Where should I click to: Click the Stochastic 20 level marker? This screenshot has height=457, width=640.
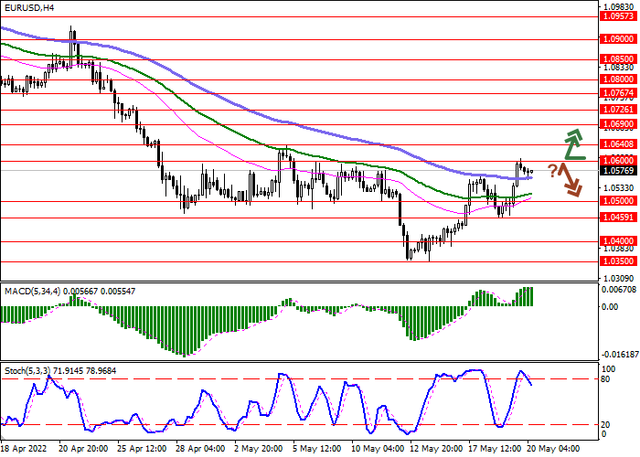tap(606, 424)
